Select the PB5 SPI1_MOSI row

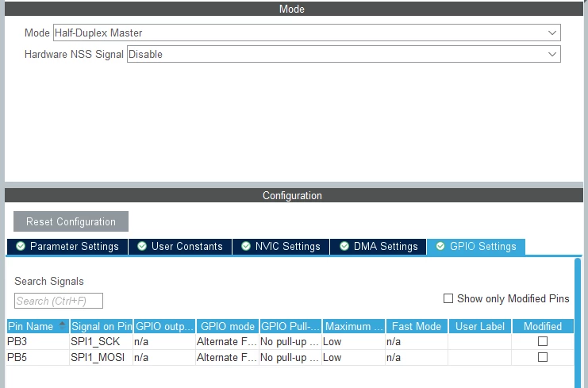290,357
